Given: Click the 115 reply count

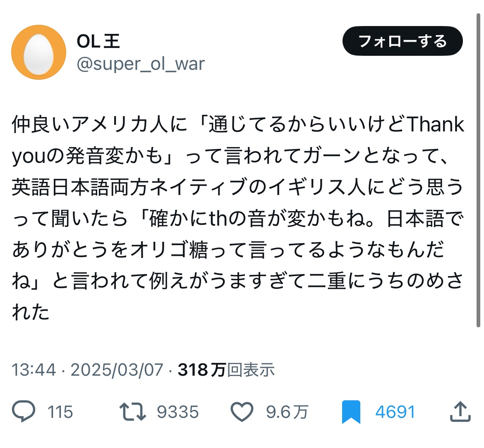Looking at the screenshot, I should point(60,412).
